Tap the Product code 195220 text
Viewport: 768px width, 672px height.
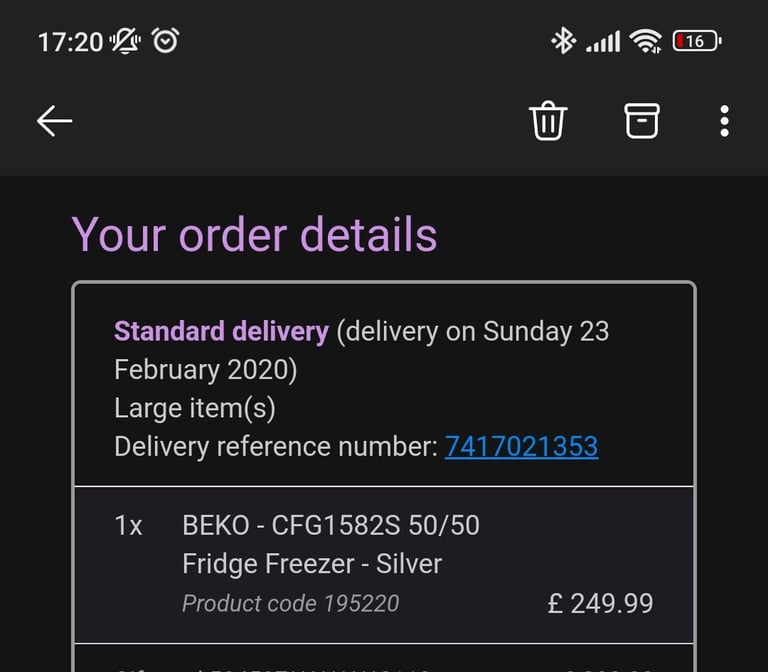click(290, 603)
